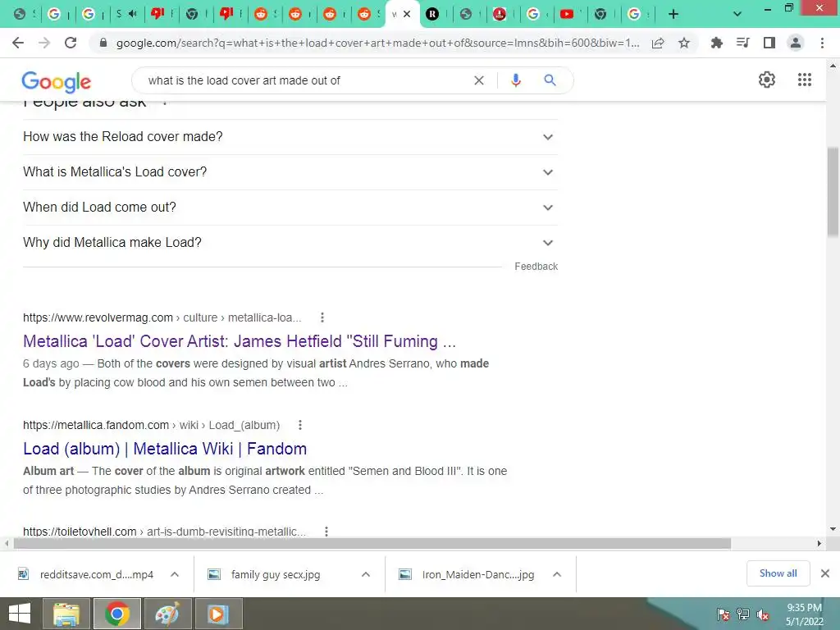
Task: Open File Explorer from the taskbar
Action: pos(66,614)
